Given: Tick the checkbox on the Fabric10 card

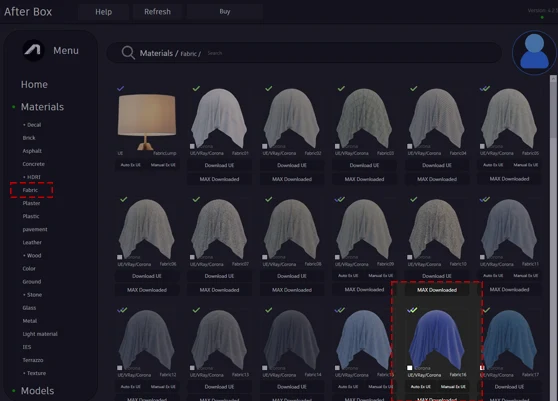Looking at the screenshot, I should 410,257.
